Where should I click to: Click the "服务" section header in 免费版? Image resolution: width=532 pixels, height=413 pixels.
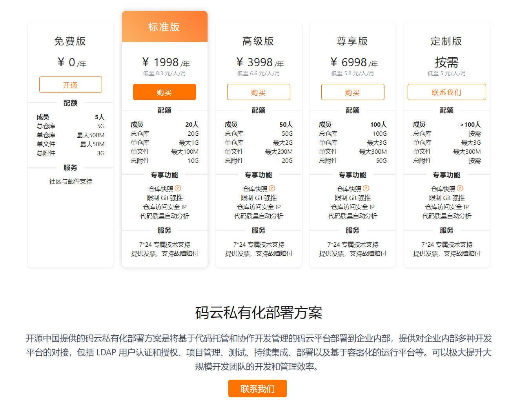(71, 167)
